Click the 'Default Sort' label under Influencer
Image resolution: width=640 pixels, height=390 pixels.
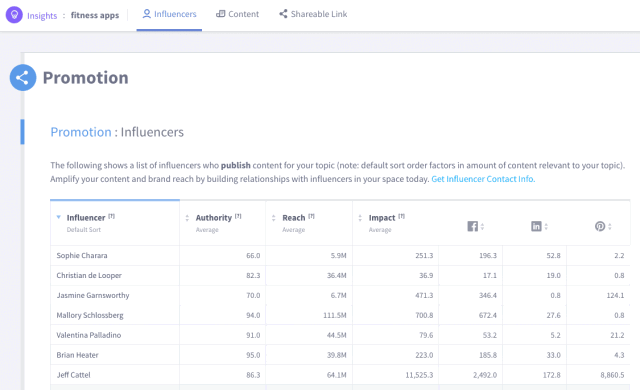pos(84,230)
